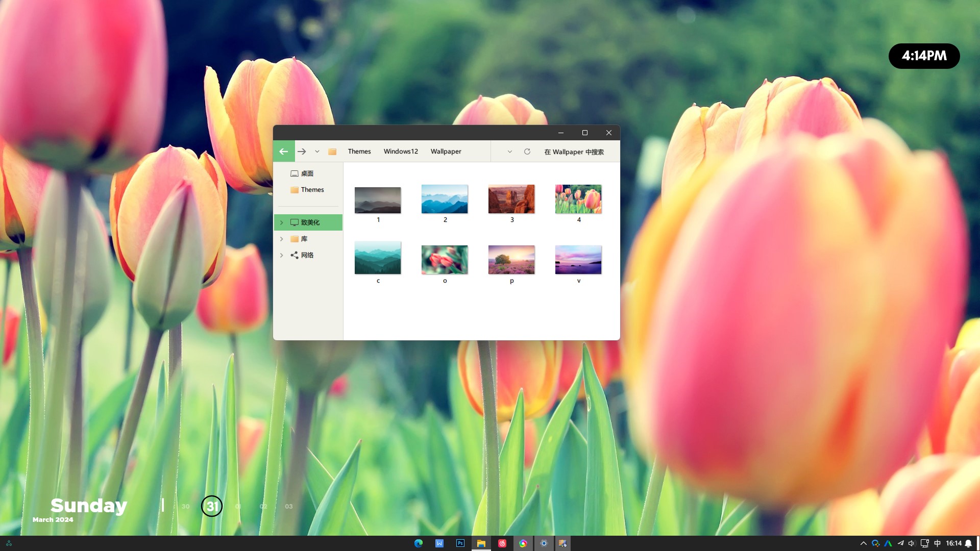Open the notification bell icon
This screenshot has width=980, height=551.
click(x=968, y=543)
